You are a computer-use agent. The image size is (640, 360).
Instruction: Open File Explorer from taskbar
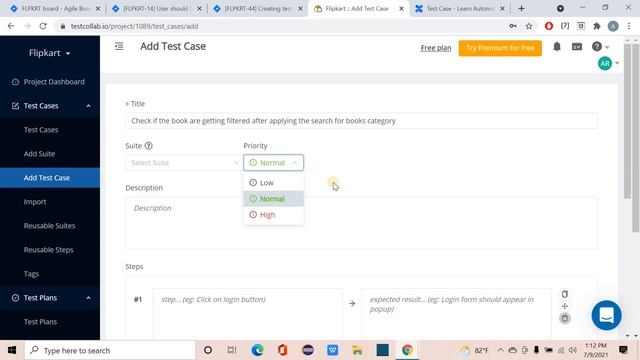coord(357,350)
